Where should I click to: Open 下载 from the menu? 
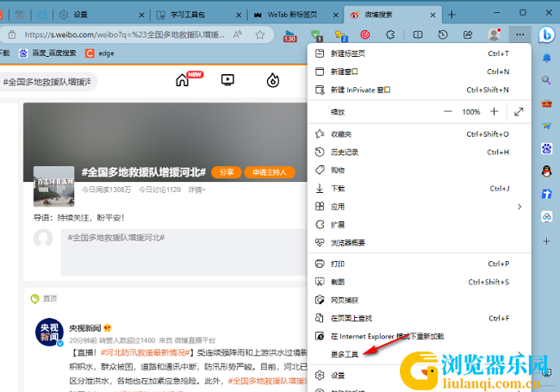click(x=420, y=189)
